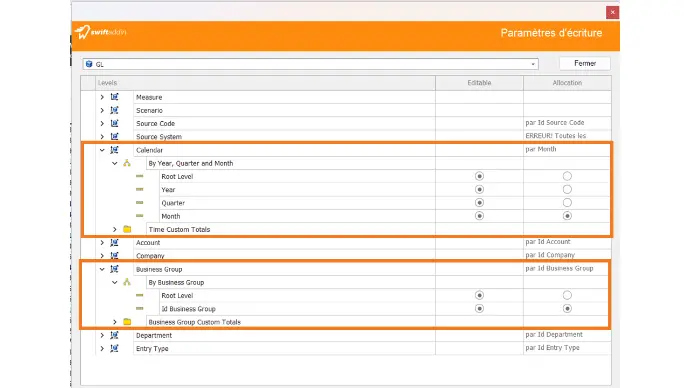Click the level icon beside Month
The image size is (690, 388).
[x=139, y=216]
